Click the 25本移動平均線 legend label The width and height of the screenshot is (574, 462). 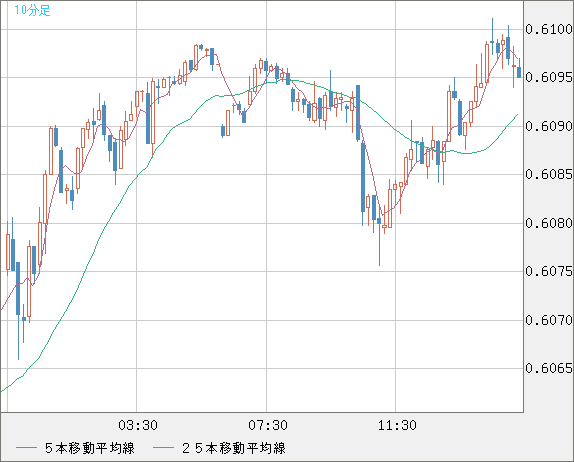[x=234, y=448]
